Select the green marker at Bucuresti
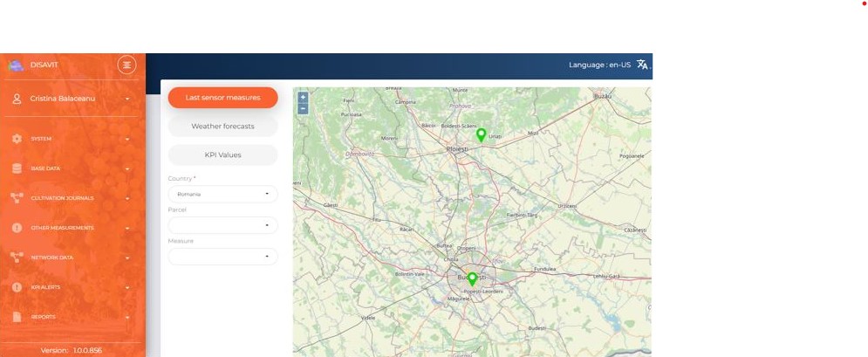Viewport: 868px width, 357px height. 472,279
